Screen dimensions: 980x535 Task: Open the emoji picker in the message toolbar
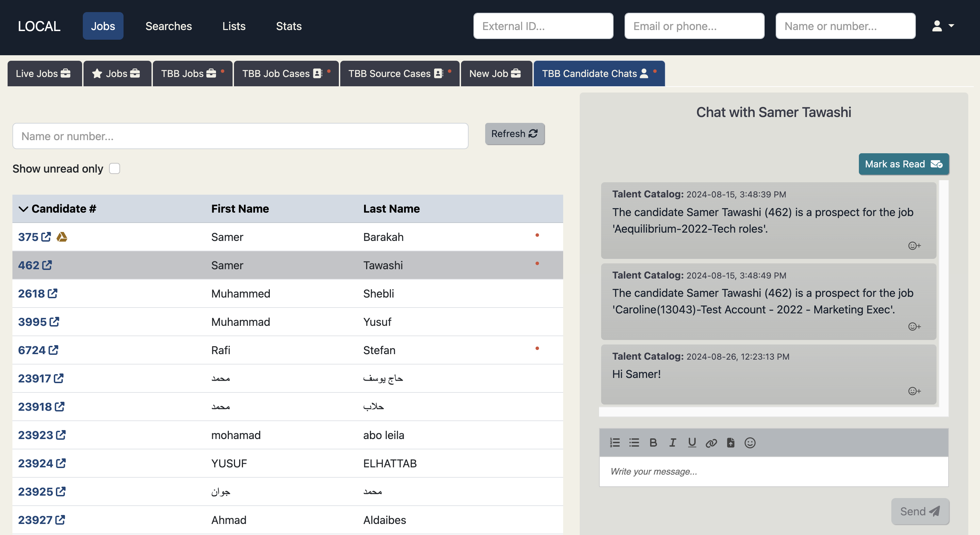pos(749,442)
